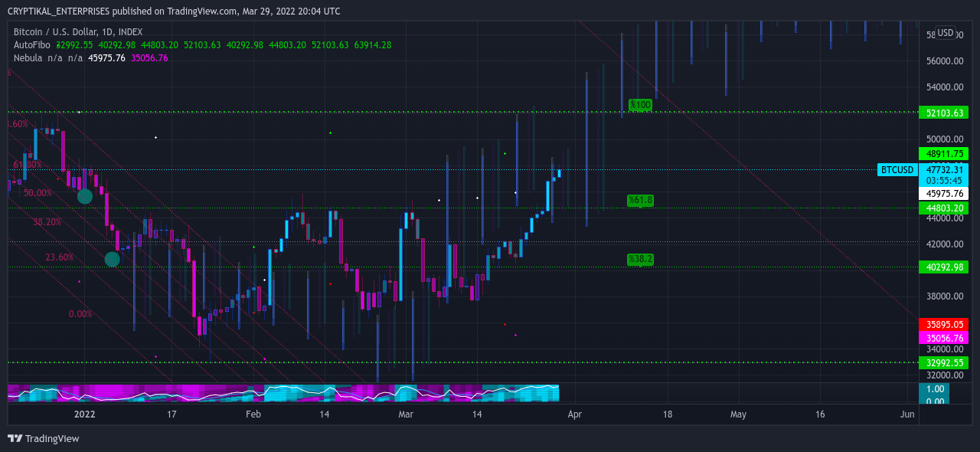Viewport: 980px width, 452px height.
Task: Click the green 44803.20 price axis label
Action: pos(943,208)
